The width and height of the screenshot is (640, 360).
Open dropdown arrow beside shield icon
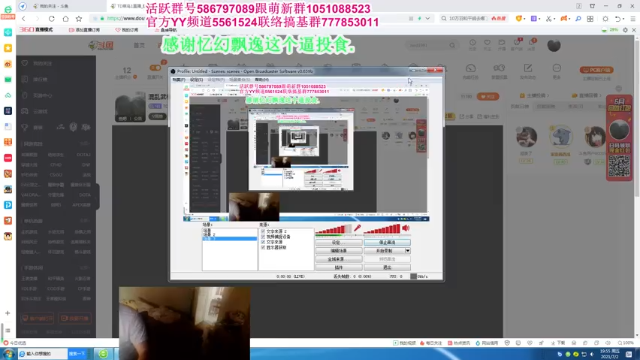pos(525,19)
